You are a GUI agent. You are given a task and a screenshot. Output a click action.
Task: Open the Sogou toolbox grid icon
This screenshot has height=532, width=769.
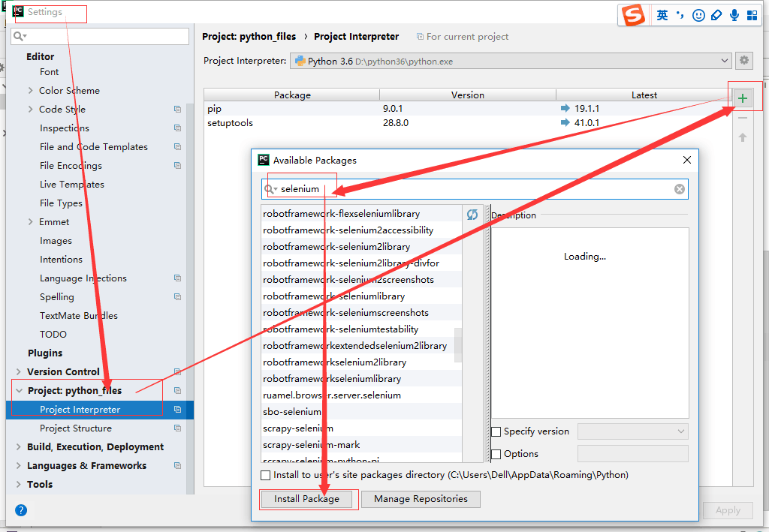[x=752, y=15]
